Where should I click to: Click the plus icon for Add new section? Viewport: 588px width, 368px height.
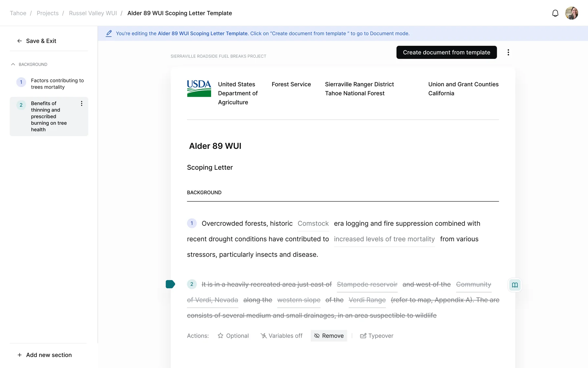coord(20,355)
